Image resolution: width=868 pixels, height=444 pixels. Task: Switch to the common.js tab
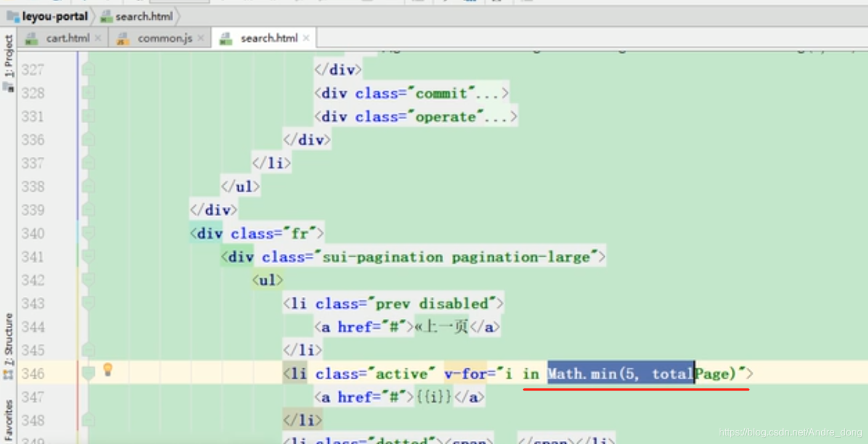point(159,38)
